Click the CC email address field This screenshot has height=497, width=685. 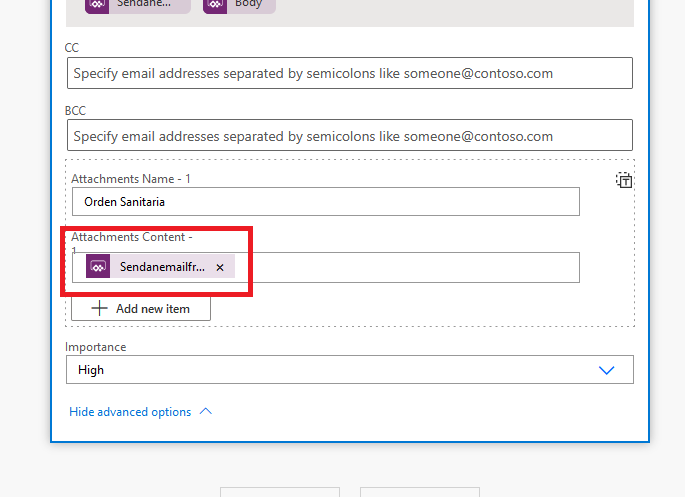349,73
